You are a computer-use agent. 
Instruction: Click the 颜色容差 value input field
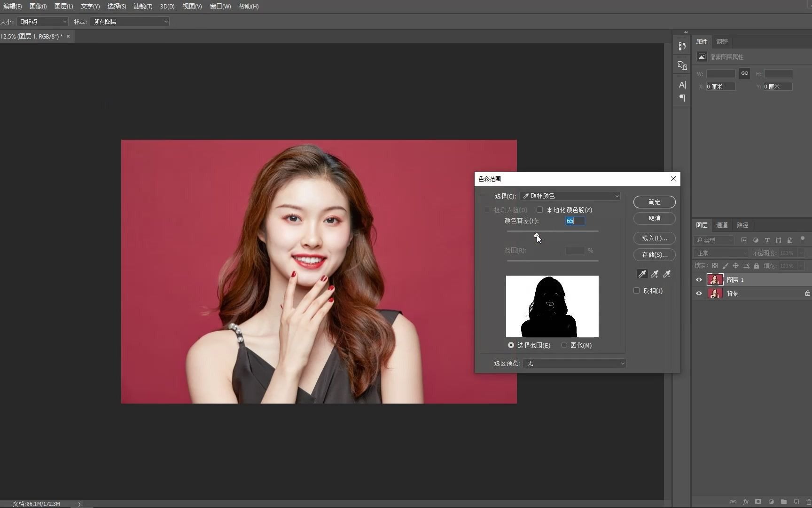click(575, 221)
